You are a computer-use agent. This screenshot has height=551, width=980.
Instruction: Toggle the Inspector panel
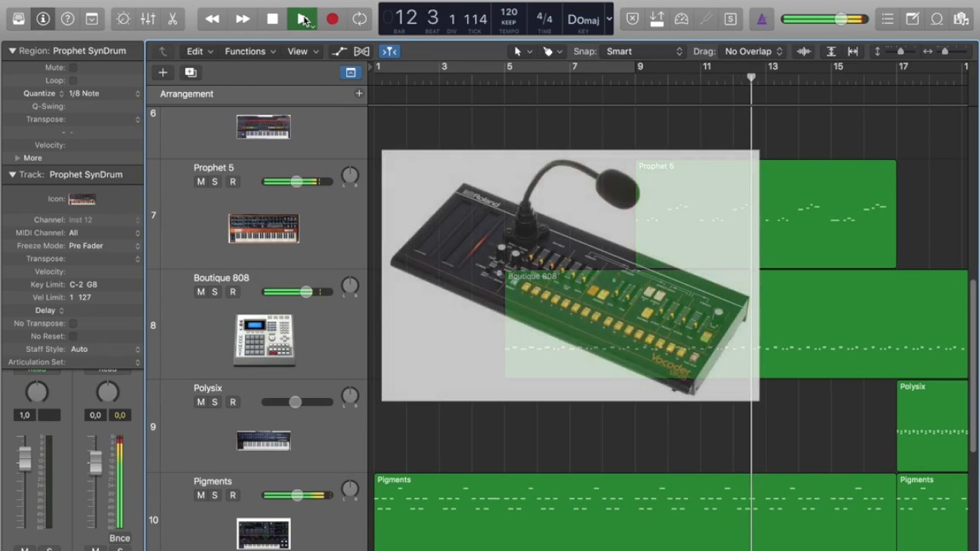point(43,19)
